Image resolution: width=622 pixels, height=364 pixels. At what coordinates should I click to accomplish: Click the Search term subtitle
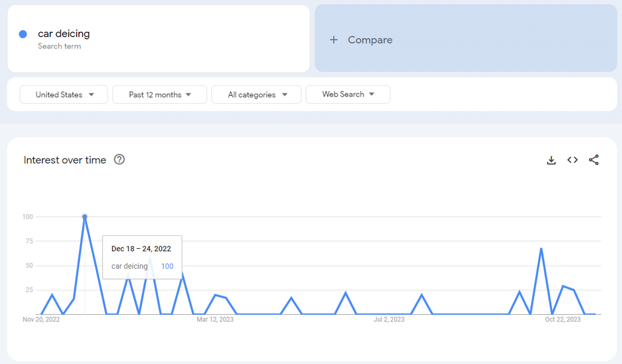[60, 46]
